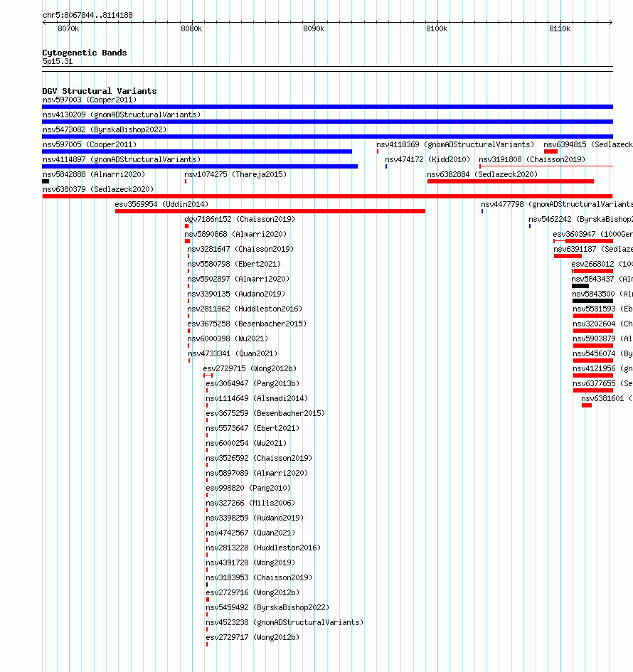
Task: Open nsv6391187 Sedlazeck label
Action: pos(593,250)
